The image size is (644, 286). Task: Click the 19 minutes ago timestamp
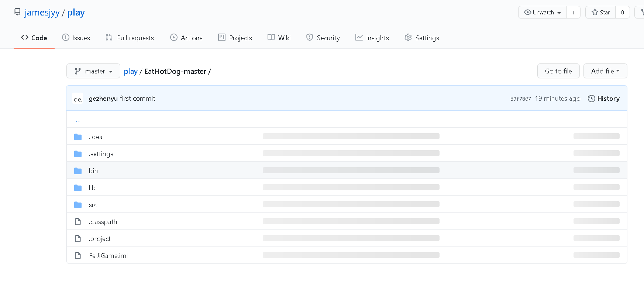[558, 99]
